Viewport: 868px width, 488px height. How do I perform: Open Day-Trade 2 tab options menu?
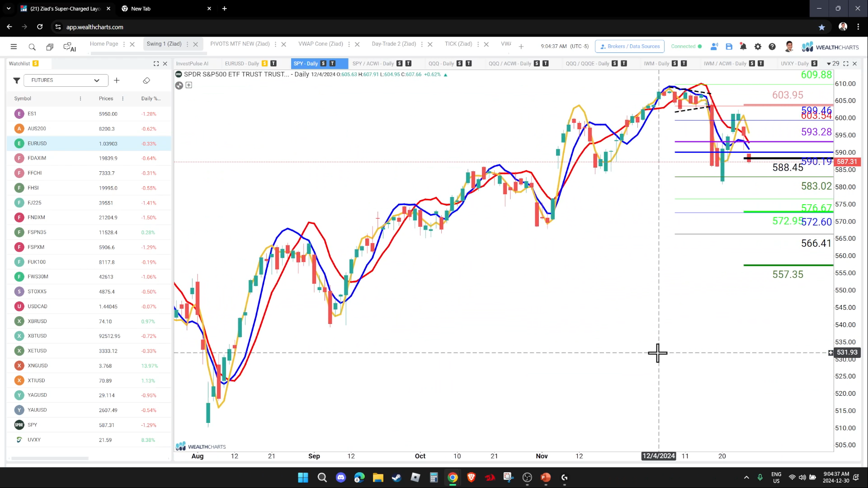pos(422,44)
